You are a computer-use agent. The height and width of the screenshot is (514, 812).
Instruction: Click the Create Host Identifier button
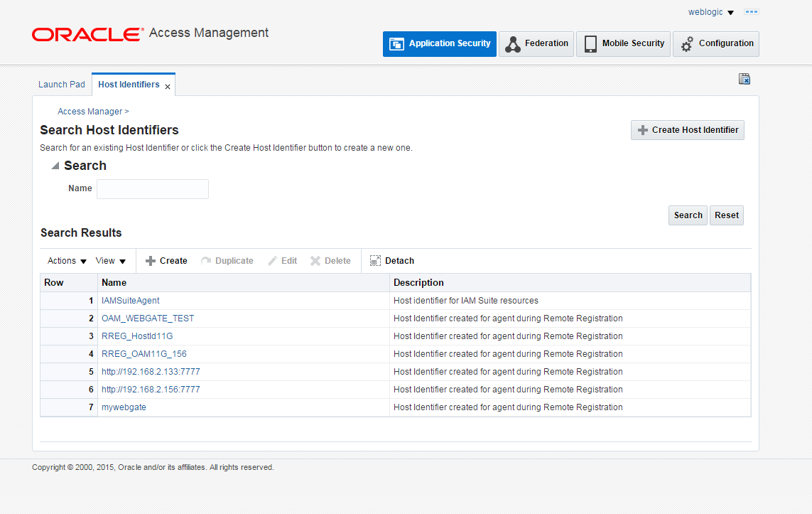coord(687,130)
